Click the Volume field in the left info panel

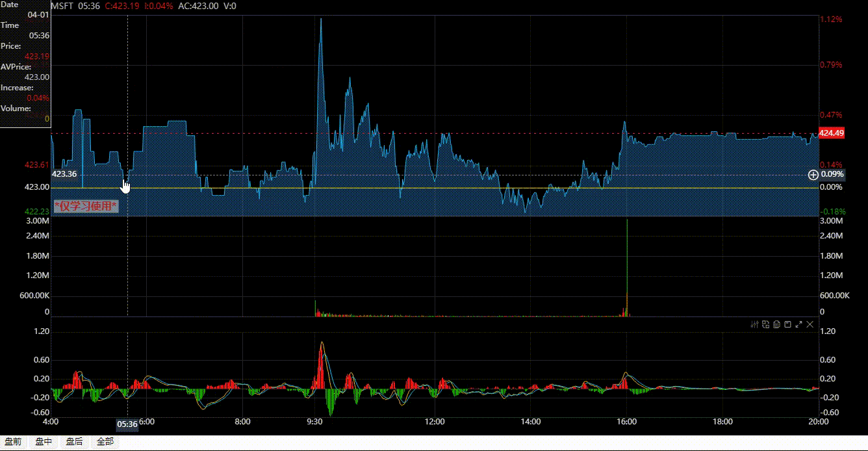[x=18, y=109]
